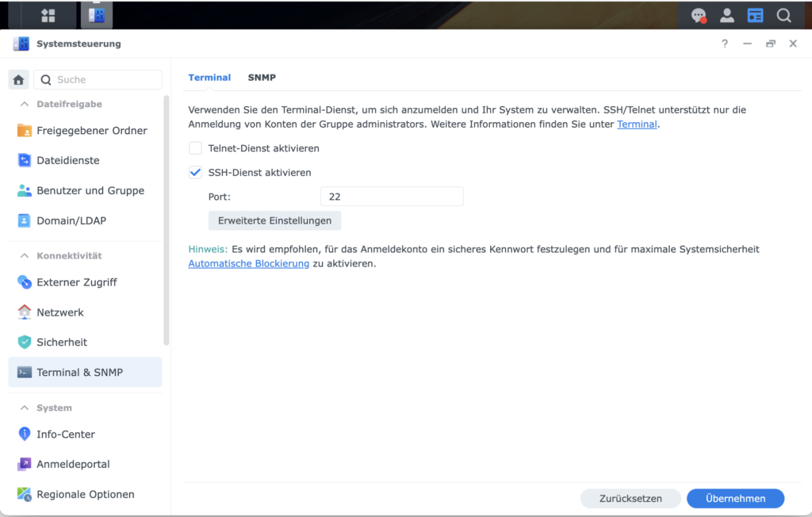Click the Übernehmen button

click(x=735, y=498)
